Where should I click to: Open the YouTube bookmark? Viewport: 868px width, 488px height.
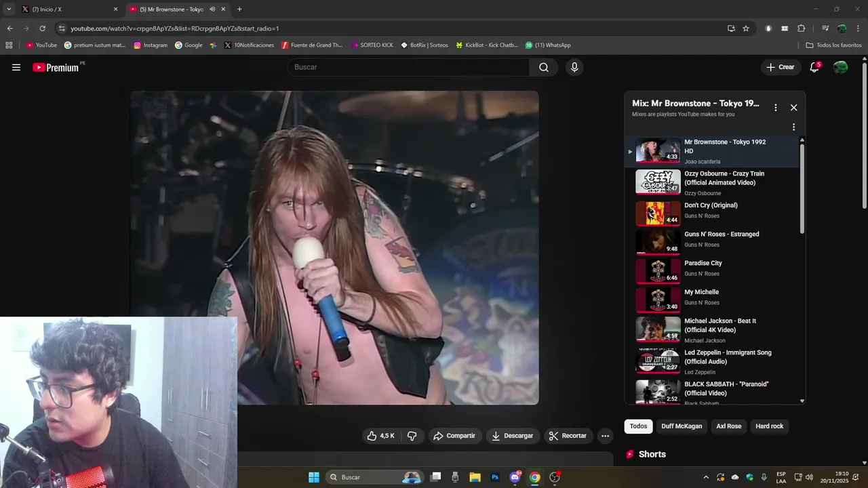[41, 45]
